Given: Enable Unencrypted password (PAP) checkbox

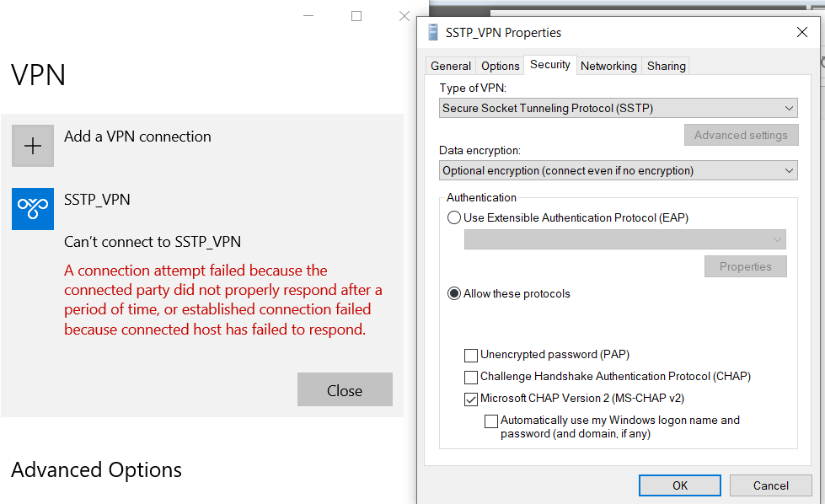Looking at the screenshot, I should pyautogui.click(x=471, y=355).
